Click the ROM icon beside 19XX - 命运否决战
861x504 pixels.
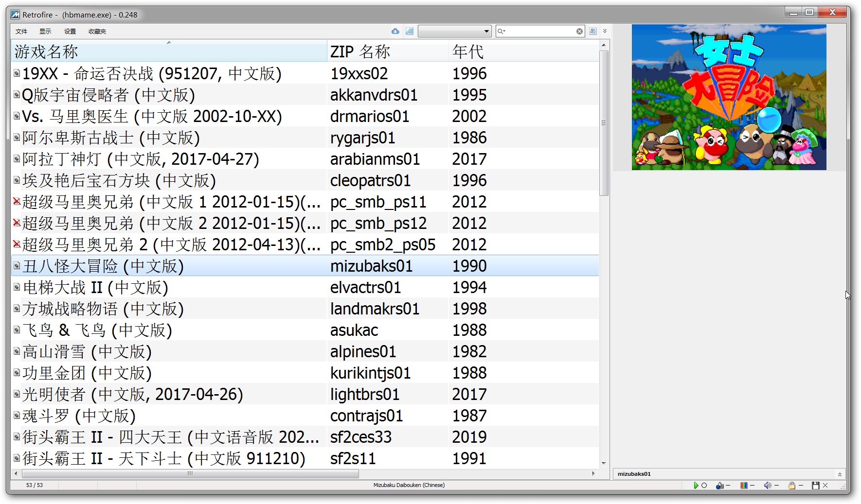coord(17,73)
